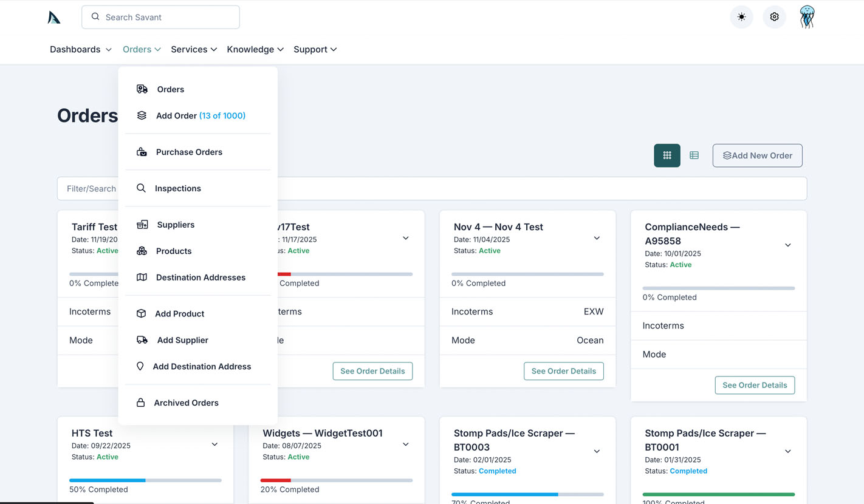Click the Add Product box icon
Image resolution: width=864 pixels, height=504 pixels.
tap(141, 314)
